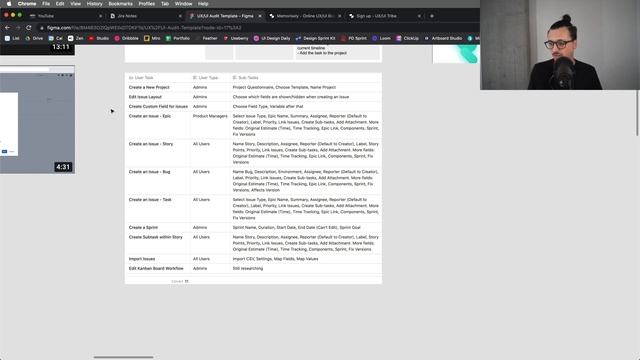Screen dimensions: 640x360
Task: Open the Loom bookmark
Action: pyautogui.click(x=381, y=38)
